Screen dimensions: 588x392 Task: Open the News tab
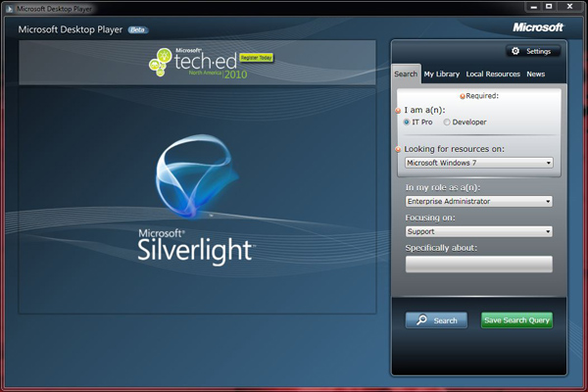coord(535,73)
